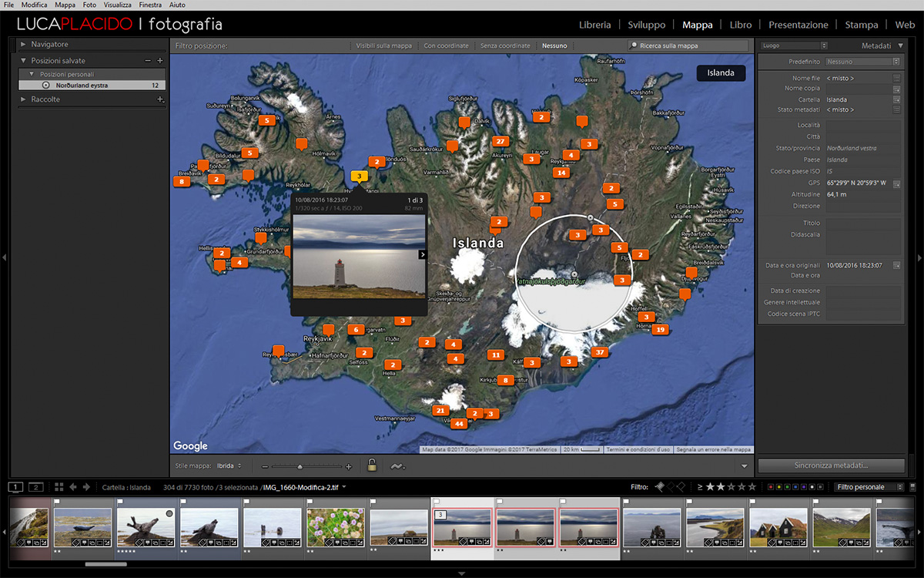Select Nessuno location filter

554,46
